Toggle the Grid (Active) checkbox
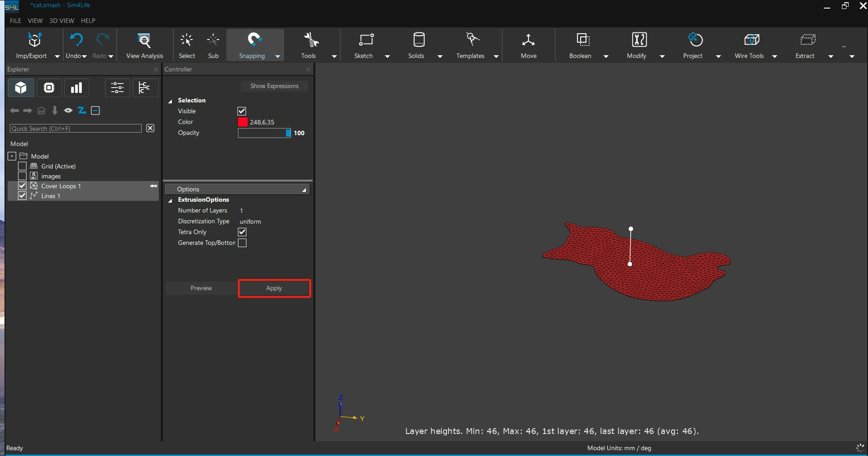 coord(22,166)
